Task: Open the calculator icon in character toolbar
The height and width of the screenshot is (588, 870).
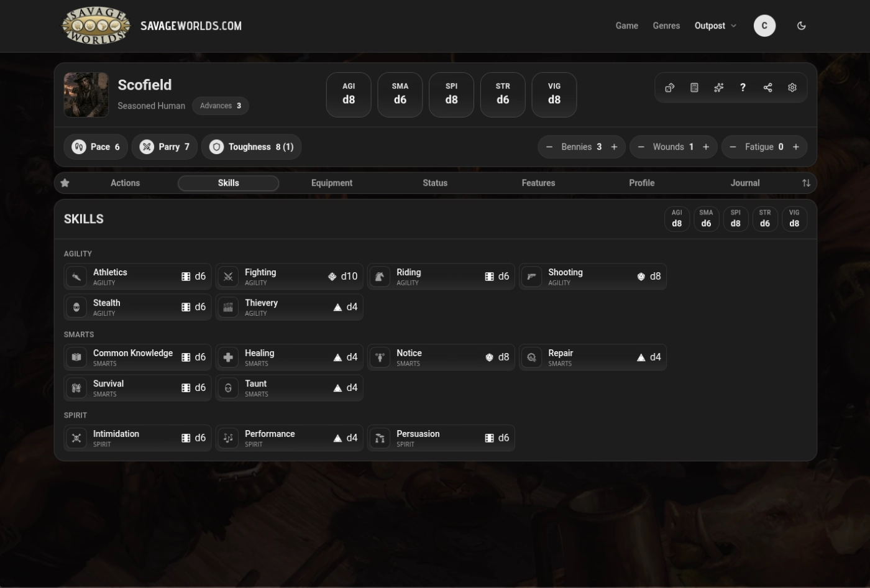Action: point(694,88)
